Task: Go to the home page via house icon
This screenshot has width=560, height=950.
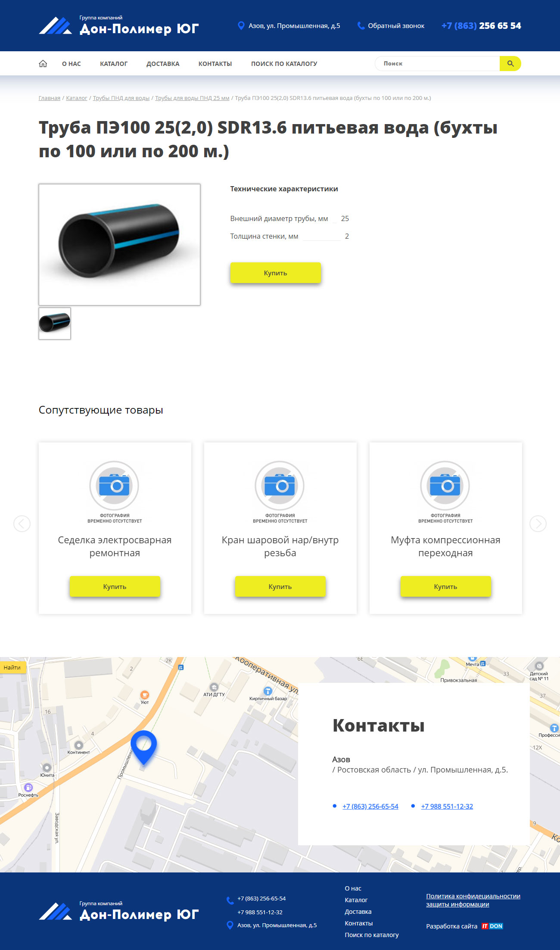Action: tap(43, 64)
